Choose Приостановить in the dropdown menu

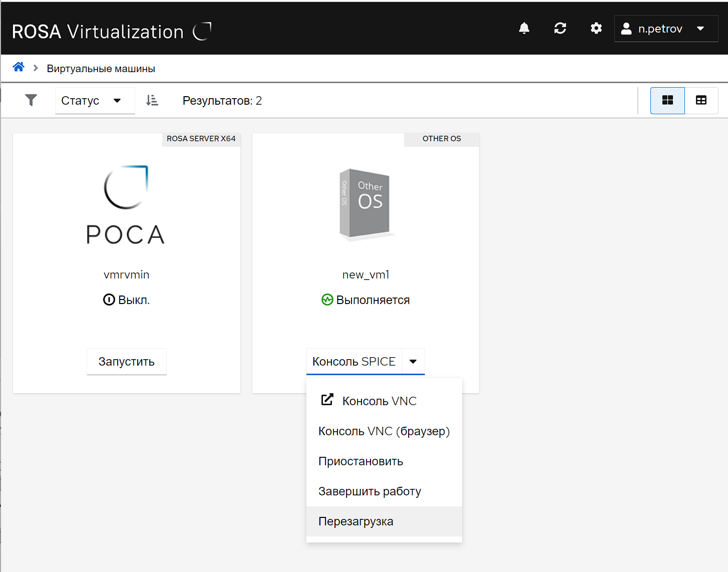point(360,461)
